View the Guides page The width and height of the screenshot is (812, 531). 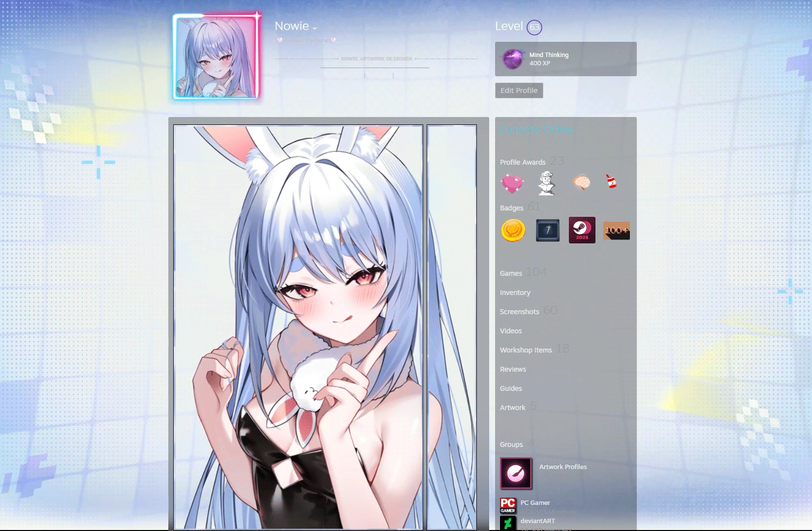pos(511,388)
